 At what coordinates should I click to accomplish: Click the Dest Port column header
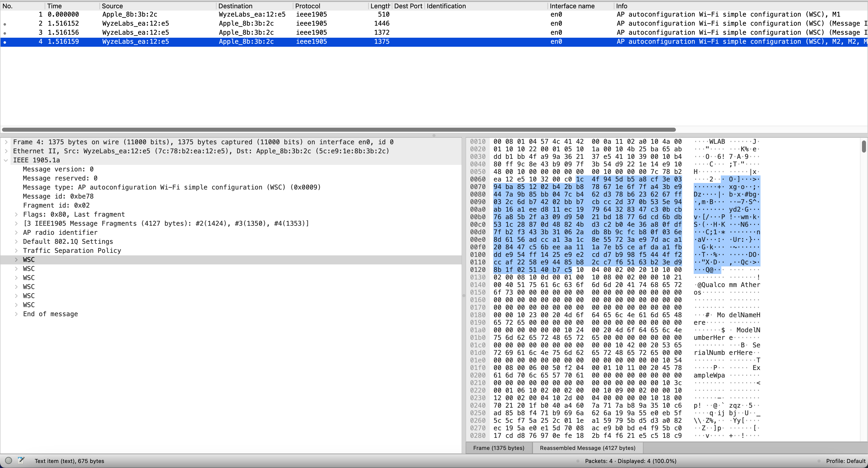(x=408, y=6)
